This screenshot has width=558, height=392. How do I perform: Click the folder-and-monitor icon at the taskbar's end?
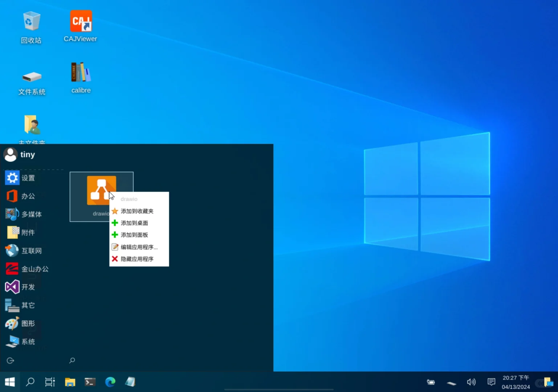coord(548,382)
